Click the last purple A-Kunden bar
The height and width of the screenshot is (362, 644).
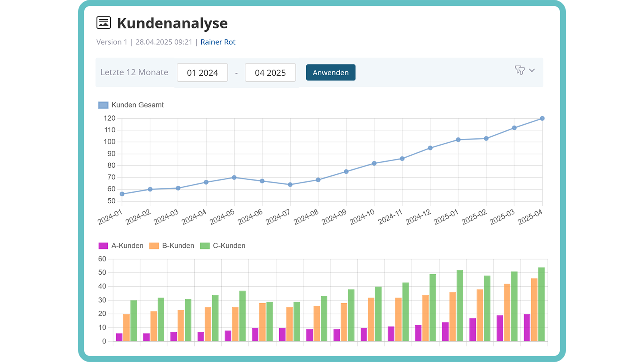(x=527, y=328)
